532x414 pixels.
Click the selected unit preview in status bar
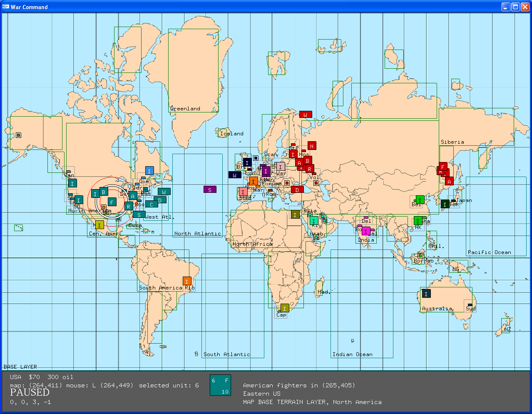(x=220, y=385)
